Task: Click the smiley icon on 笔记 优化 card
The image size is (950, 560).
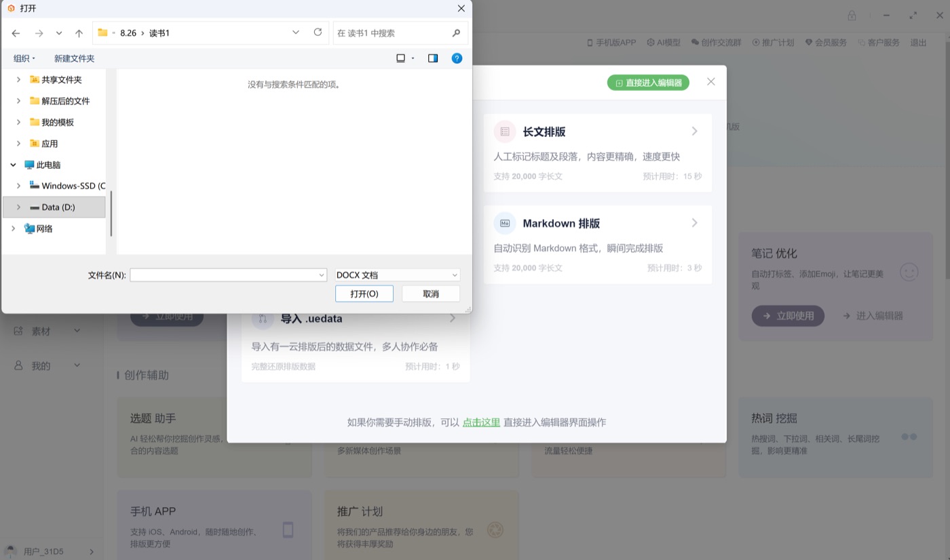Action: [x=909, y=272]
